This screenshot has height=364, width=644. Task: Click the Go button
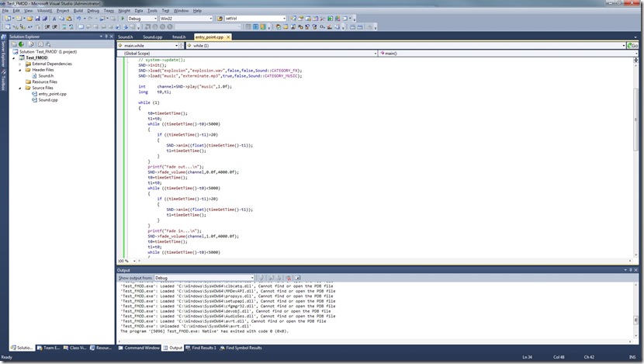[x=633, y=46]
